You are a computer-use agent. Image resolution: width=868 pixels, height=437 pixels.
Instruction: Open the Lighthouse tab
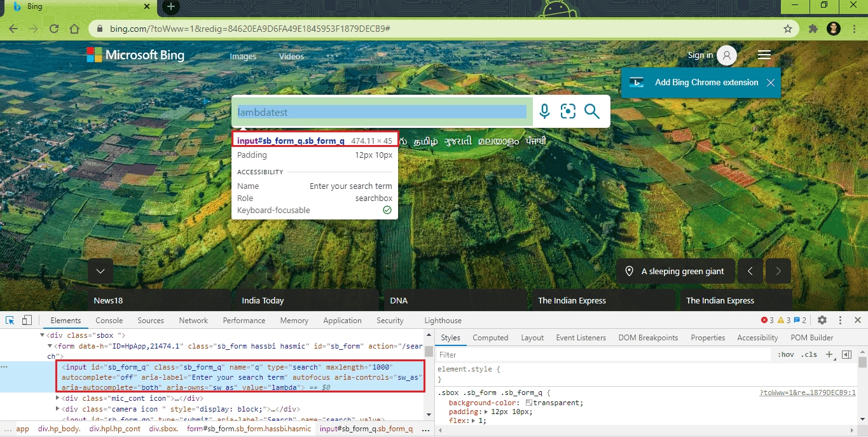point(443,321)
